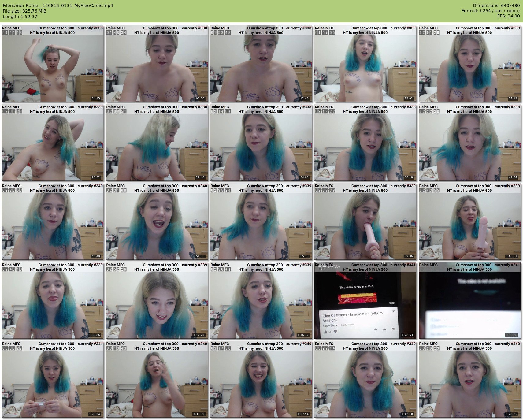The width and height of the screenshot is (523, 420).
Task: Choose the thumbnail stamped 1:29:24
Action: click(53, 379)
